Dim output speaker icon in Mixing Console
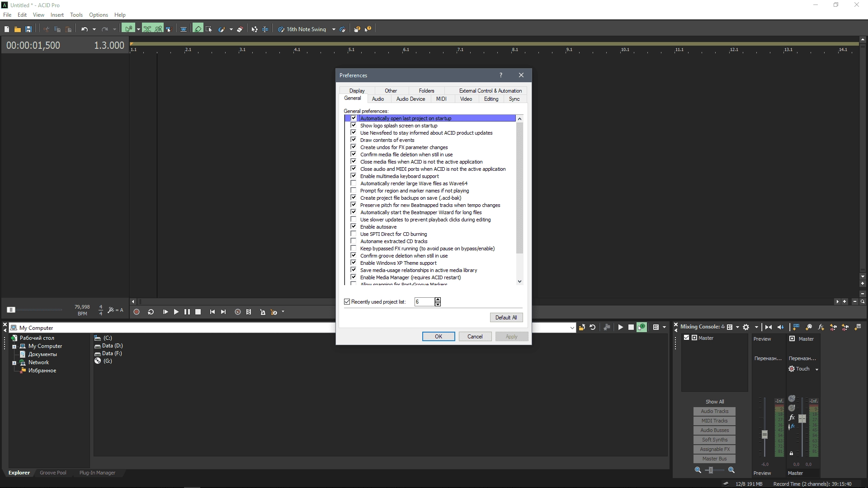 (780, 327)
